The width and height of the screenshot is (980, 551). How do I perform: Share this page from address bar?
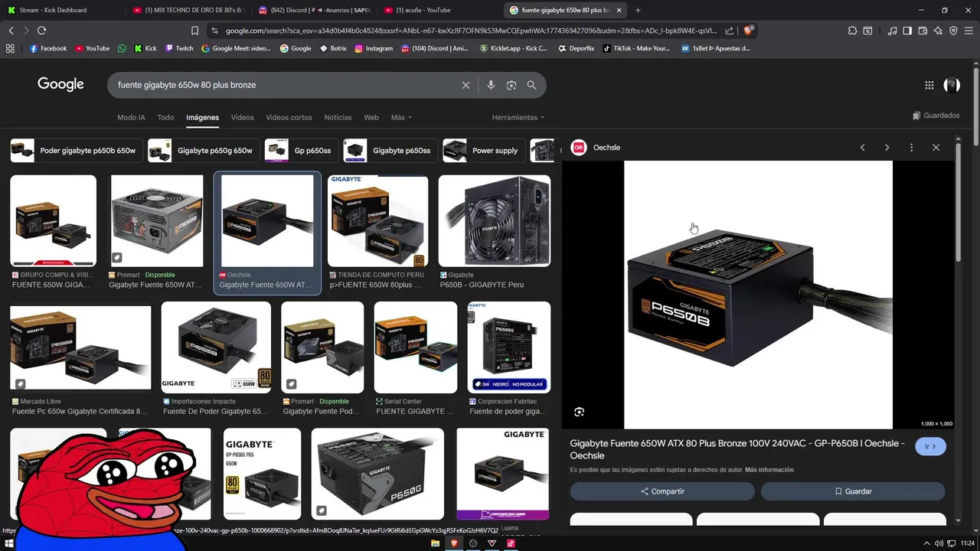point(729,31)
